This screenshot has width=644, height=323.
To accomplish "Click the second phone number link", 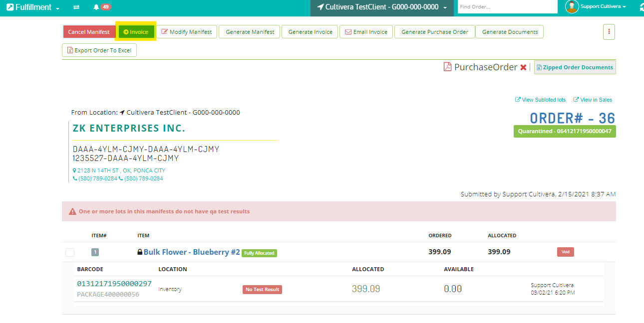I will (x=141, y=178).
